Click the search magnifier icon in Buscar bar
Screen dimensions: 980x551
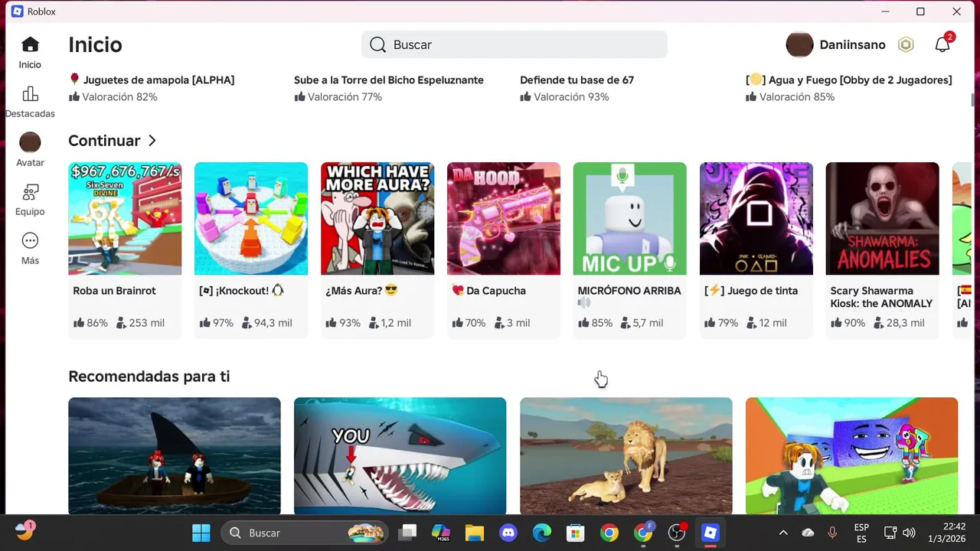(377, 44)
